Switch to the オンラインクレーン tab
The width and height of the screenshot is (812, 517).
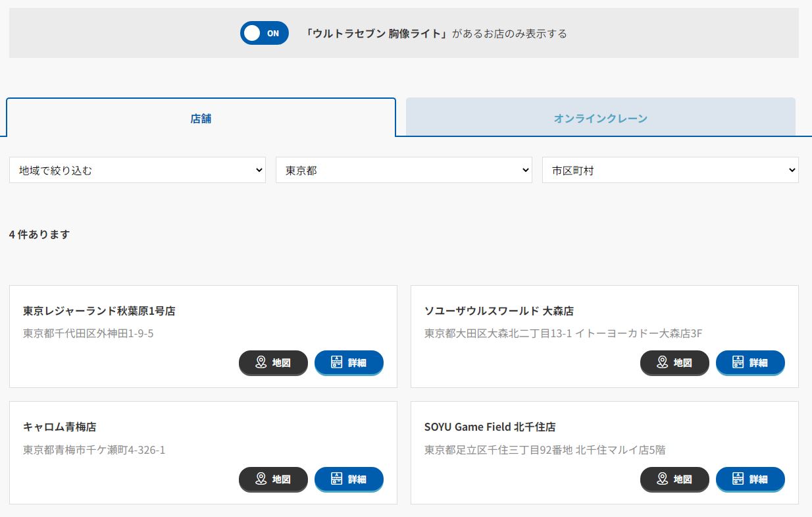click(600, 119)
